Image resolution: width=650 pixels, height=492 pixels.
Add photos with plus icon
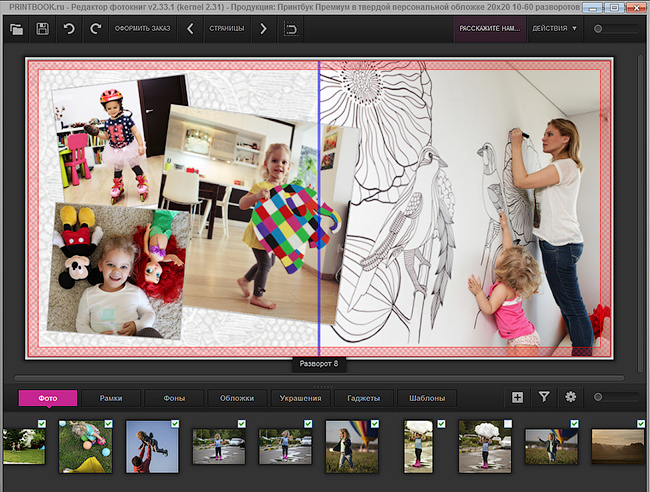pos(517,397)
